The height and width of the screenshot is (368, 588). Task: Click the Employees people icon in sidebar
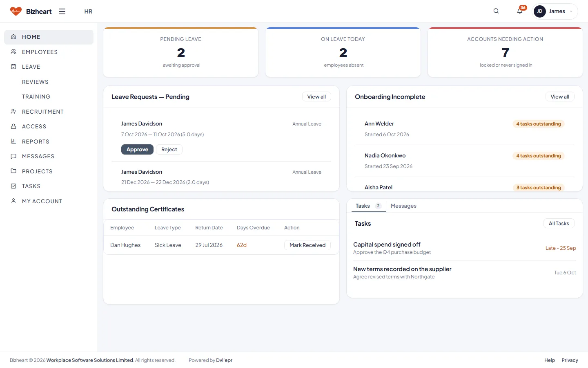click(x=13, y=52)
